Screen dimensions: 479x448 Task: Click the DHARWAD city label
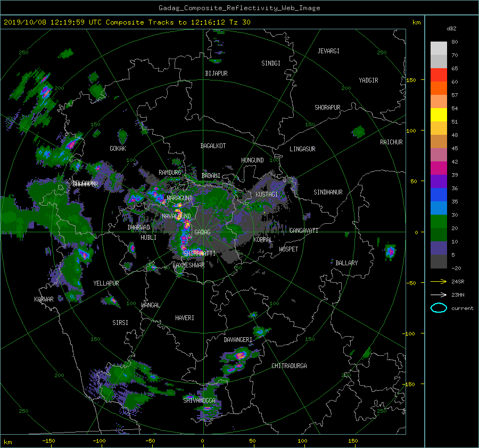139,227
